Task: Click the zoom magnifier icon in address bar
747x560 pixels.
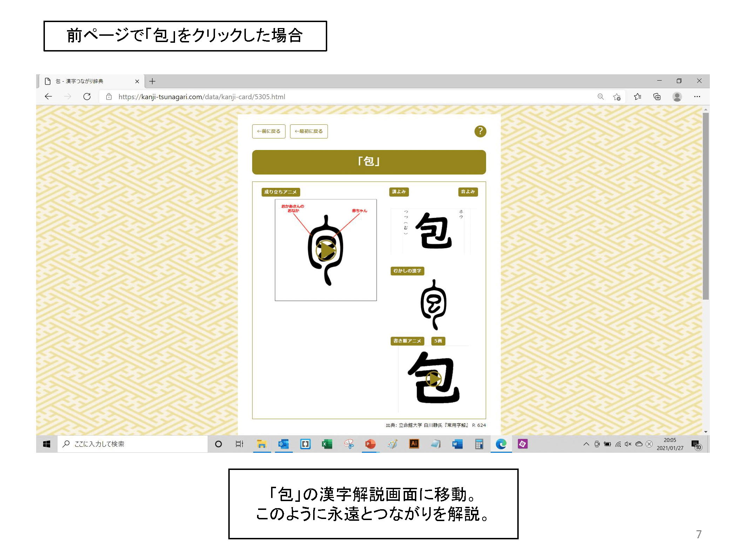Action: click(600, 97)
